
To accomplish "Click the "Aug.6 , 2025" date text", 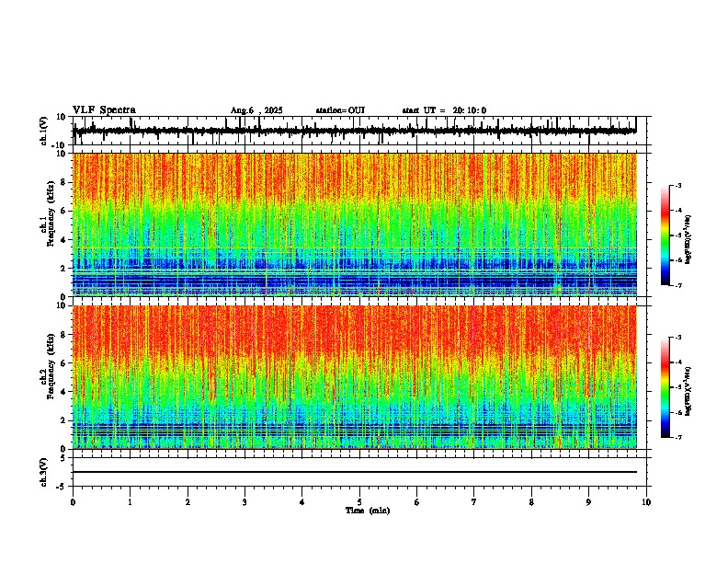I will point(256,110).
